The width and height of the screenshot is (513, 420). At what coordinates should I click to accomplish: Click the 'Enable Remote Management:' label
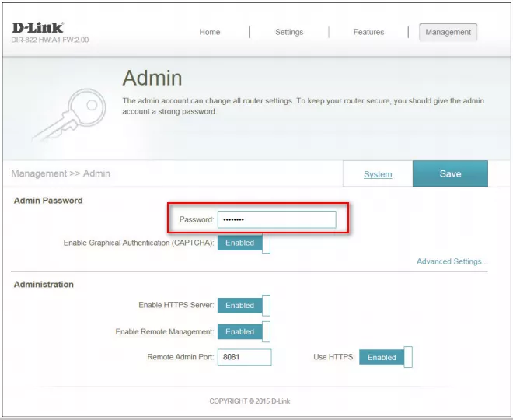click(165, 331)
